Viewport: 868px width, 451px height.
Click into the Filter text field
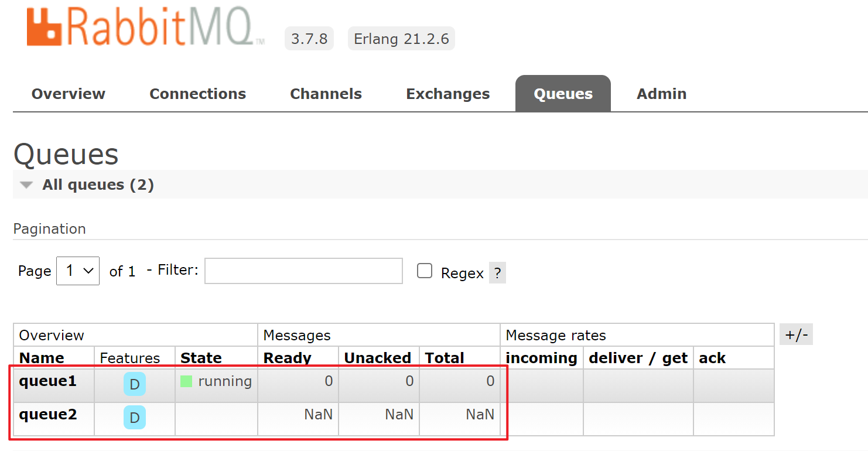303,271
